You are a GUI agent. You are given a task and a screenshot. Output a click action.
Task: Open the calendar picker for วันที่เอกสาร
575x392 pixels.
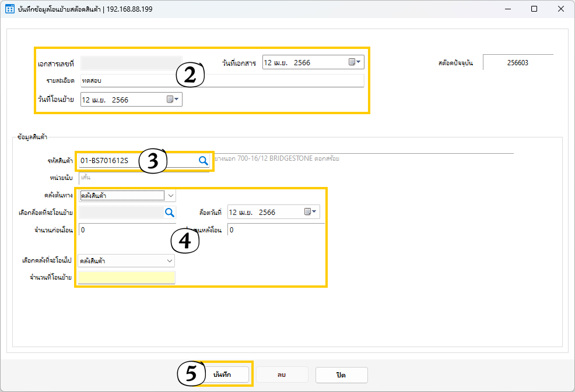(355, 62)
